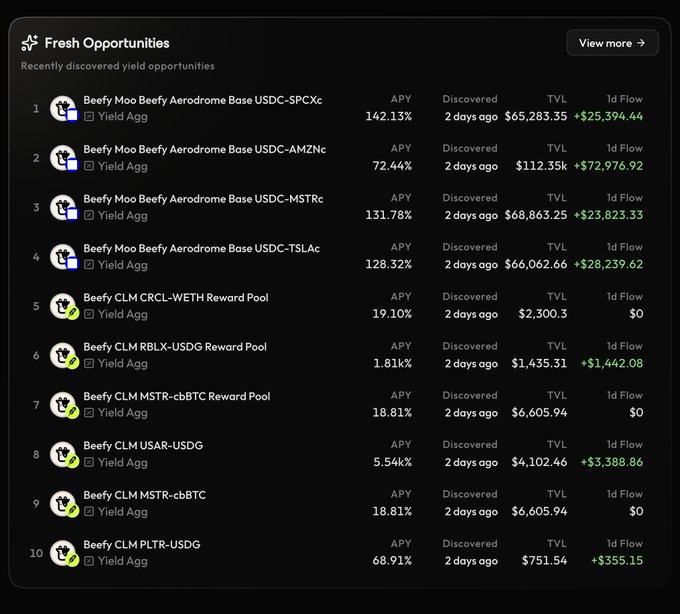Viewport: 680px width, 614px height.
Task: Click the Beefy logo for MSTR-cbBTC Reward Pool
Action: coord(63,405)
